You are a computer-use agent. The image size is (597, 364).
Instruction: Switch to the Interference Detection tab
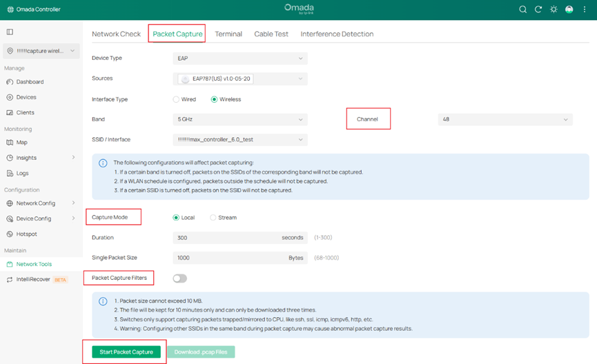pyautogui.click(x=337, y=34)
